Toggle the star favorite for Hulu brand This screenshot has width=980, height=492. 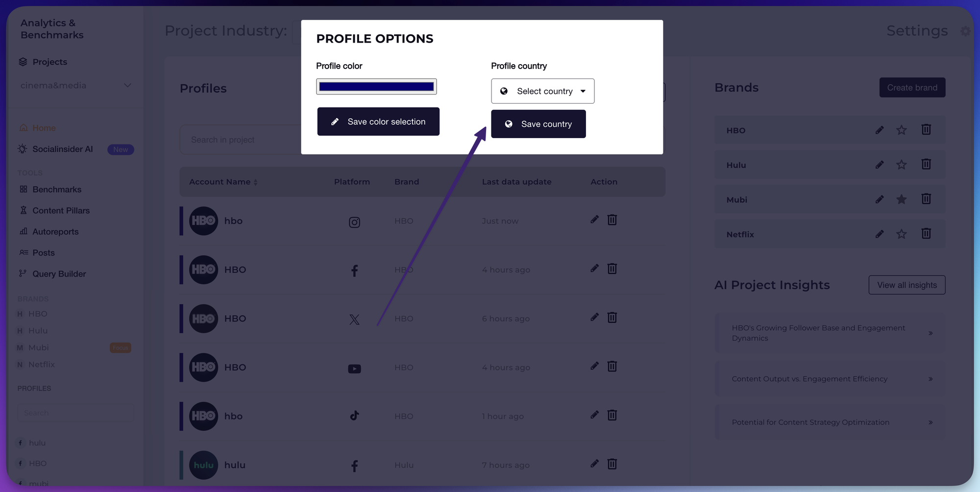coord(902,164)
